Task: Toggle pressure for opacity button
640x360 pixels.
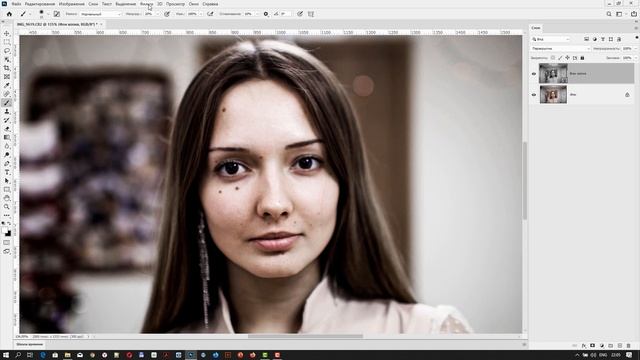Action: coord(167,14)
